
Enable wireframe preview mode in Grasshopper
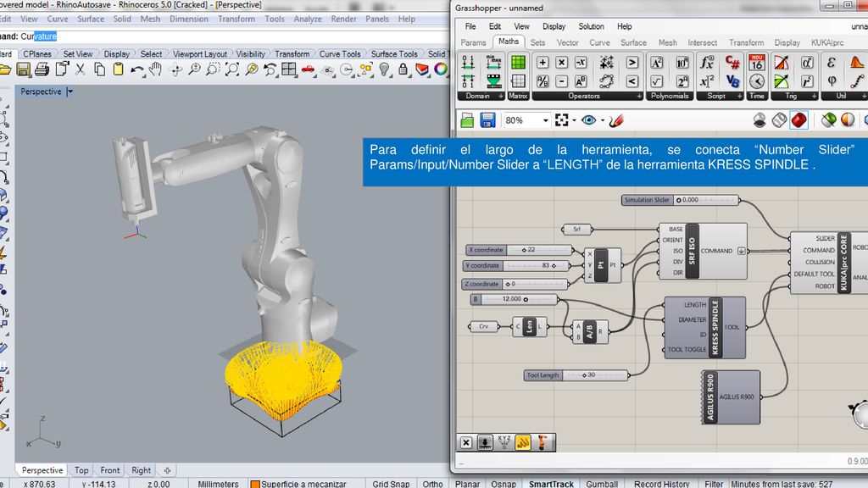click(780, 120)
